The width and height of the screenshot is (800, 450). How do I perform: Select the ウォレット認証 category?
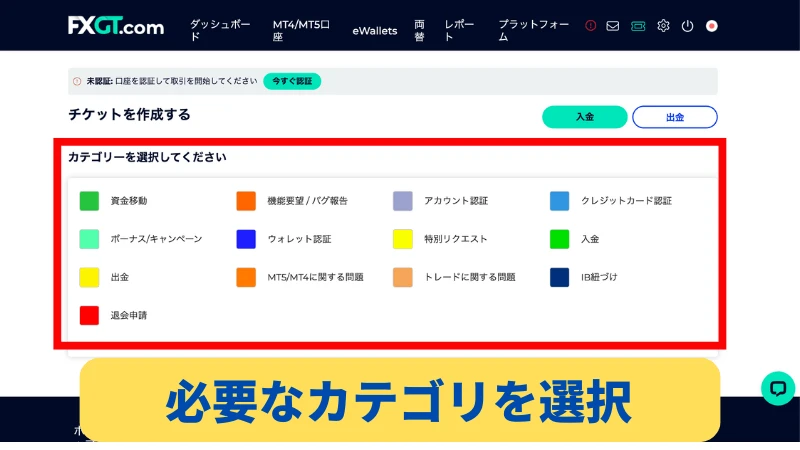point(299,239)
